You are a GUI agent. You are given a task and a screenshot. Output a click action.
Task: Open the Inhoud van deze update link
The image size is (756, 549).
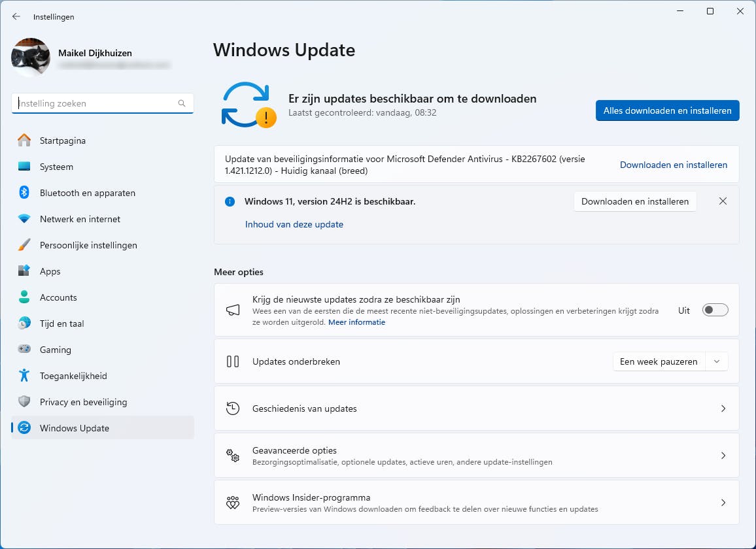[x=294, y=224]
